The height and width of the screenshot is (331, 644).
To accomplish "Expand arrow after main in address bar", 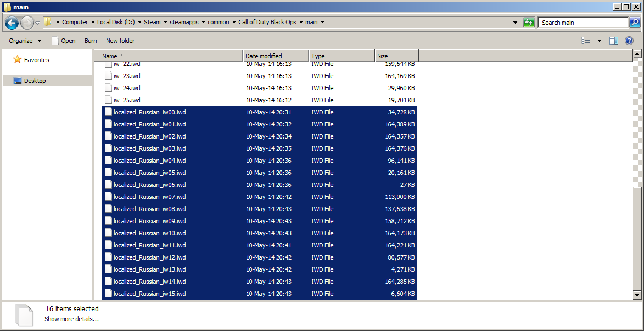I will pos(322,22).
